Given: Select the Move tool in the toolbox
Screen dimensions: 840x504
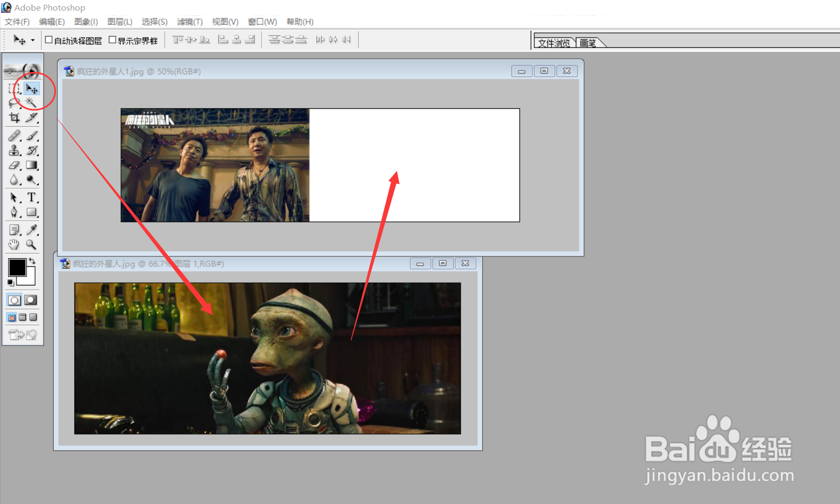Looking at the screenshot, I should (31, 89).
